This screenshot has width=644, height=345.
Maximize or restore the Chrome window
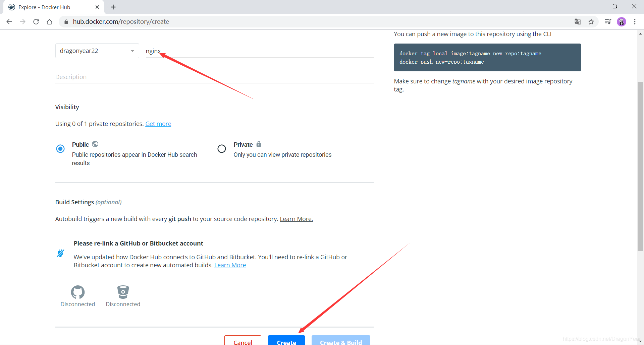[x=615, y=6]
